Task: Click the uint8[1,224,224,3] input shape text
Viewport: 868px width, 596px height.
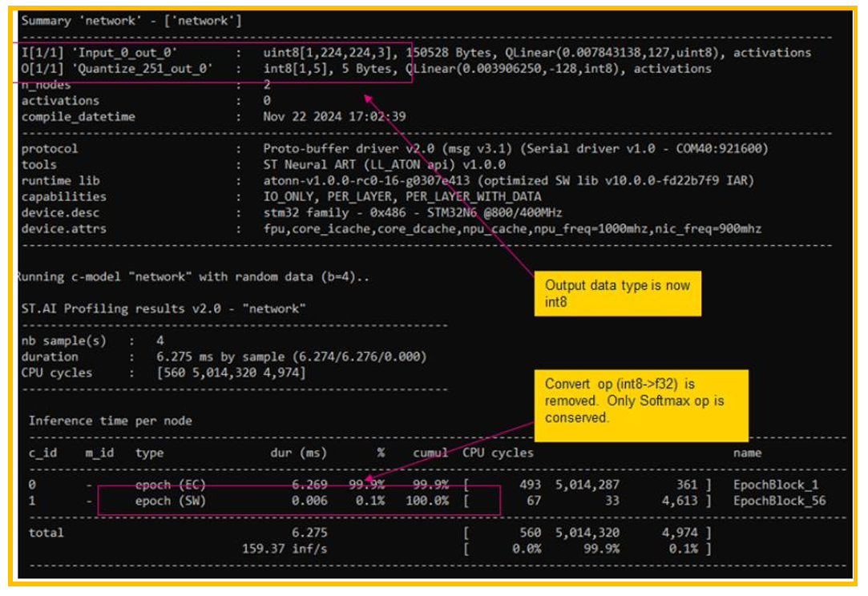Action: tap(330, 53)
